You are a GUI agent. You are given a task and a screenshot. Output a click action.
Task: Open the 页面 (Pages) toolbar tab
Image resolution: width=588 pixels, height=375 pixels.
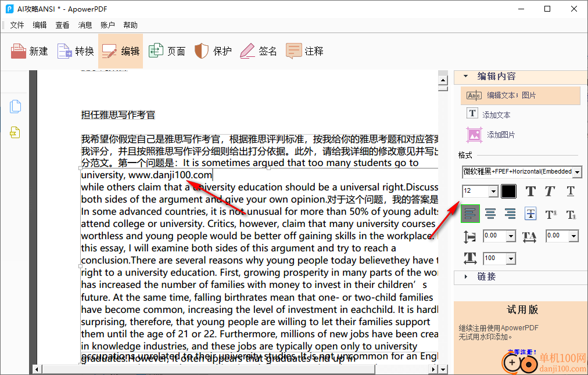pyautogui.click(x=167, y=51)
